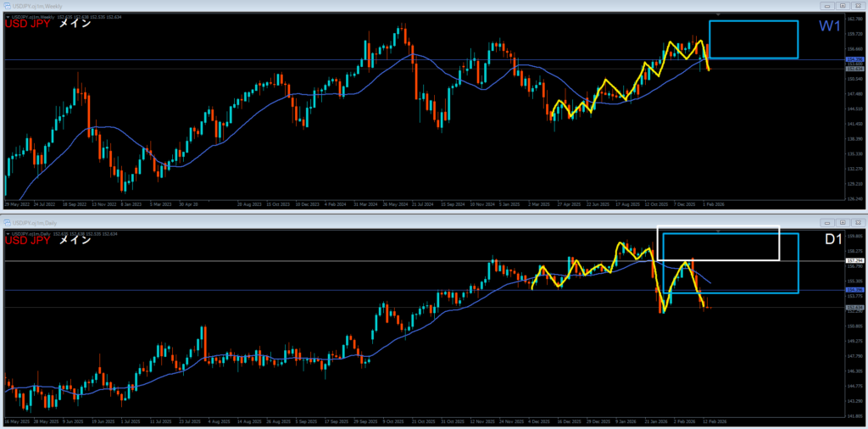
Task: Click the W1 timeframe label
Action: pos(829,27)
